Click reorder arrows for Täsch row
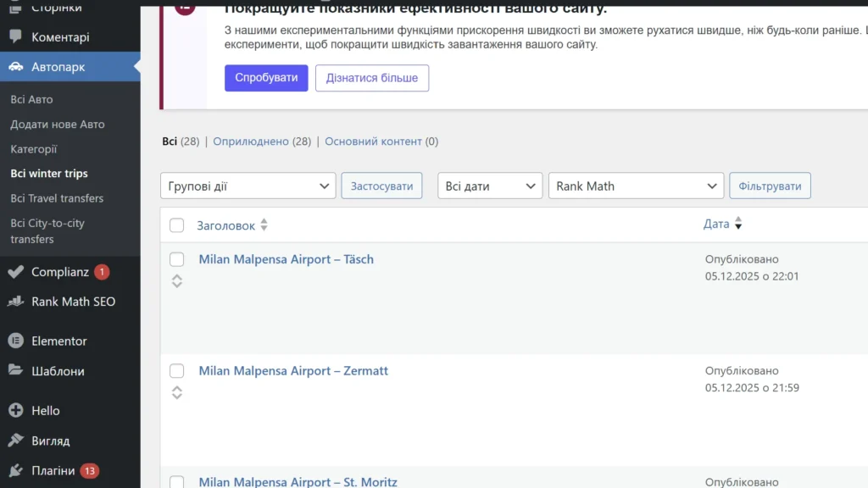The image size is (868, 488). click(x=176, y=281)
